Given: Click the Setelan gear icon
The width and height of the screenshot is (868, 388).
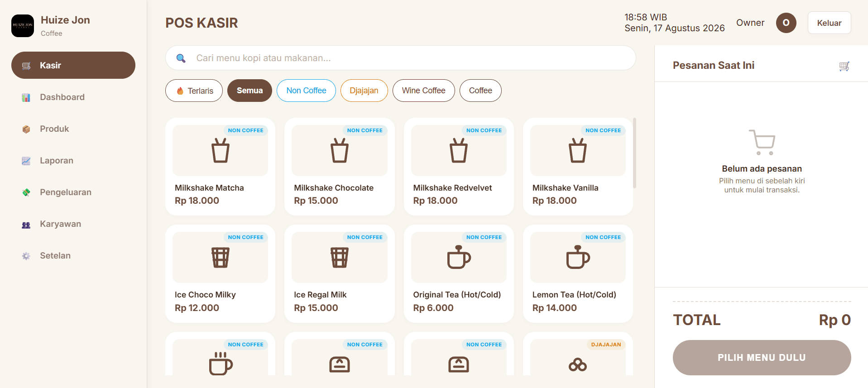Looking at the screenshot, I should 26,256.
